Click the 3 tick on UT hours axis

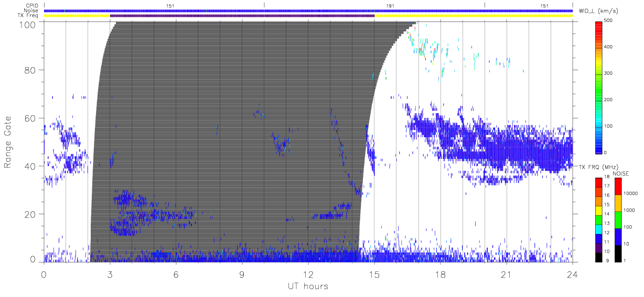coord(110,274)
